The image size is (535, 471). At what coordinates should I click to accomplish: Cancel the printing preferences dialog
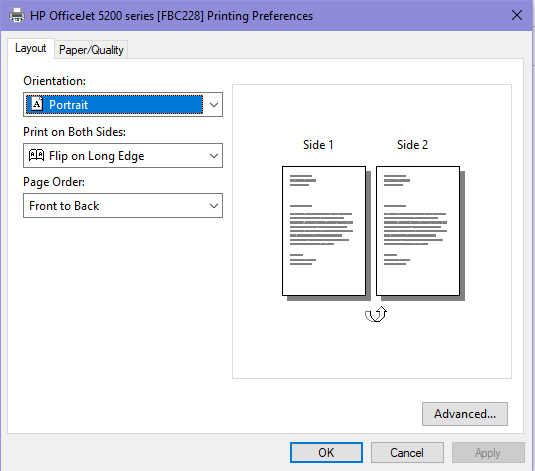[407, 453]
